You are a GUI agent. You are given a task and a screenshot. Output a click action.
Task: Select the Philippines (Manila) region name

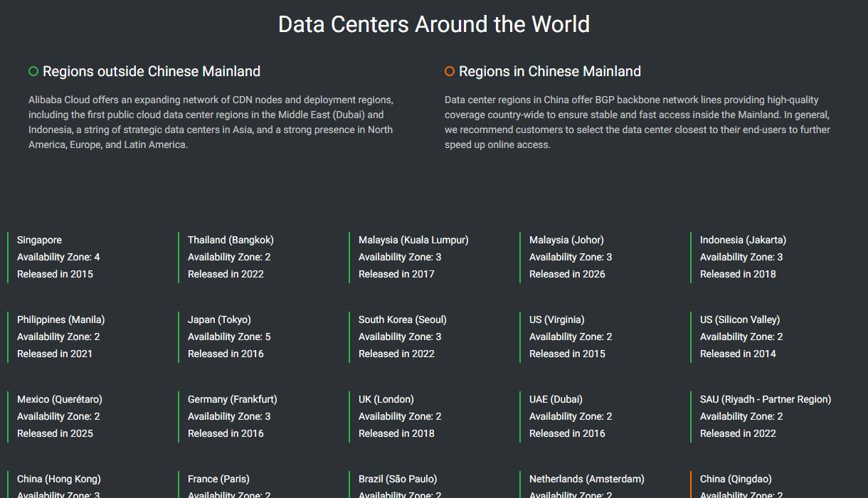pyautogui.click(x=60, y=319)
